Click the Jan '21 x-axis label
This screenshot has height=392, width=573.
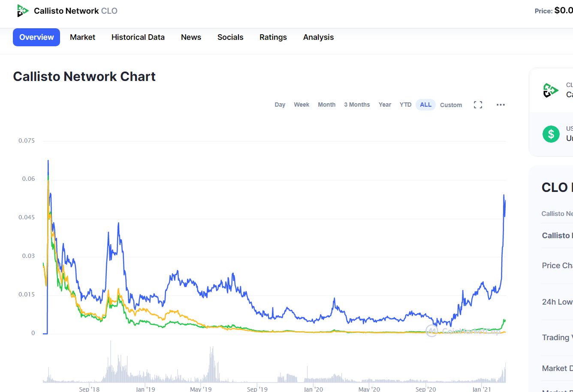pos(482,389)
